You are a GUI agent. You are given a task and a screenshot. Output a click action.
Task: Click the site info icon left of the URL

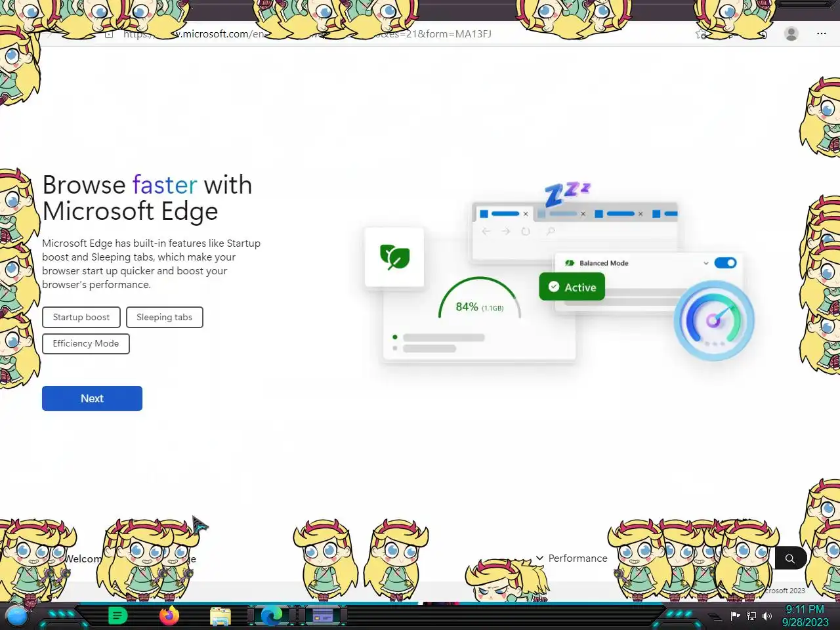coord(110,33)
